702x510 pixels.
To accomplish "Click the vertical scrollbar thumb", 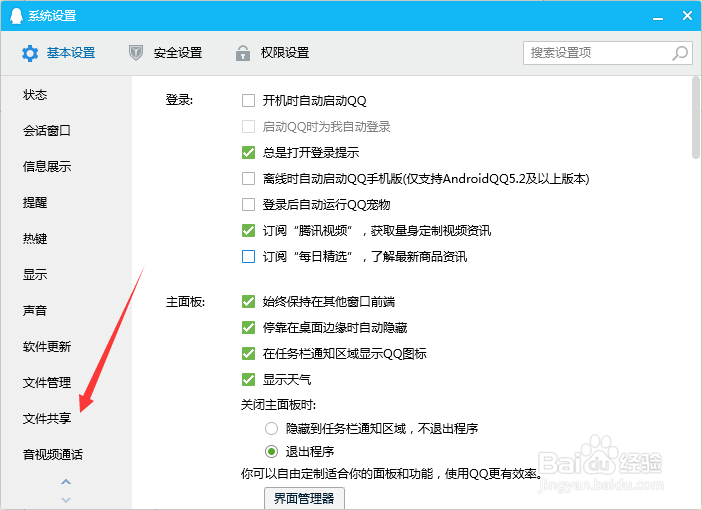I will 695,118.
